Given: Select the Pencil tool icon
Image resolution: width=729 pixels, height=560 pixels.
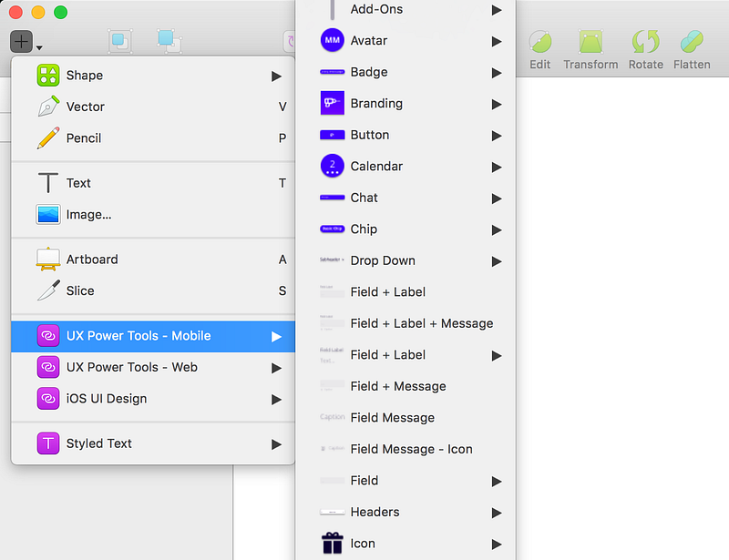Looking at the screenshot, I should click(x=48, y=138).
